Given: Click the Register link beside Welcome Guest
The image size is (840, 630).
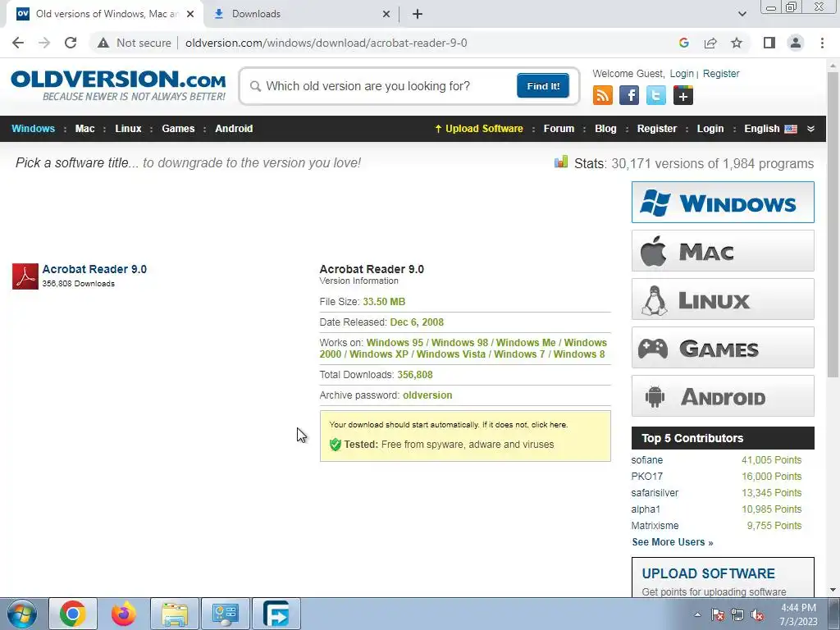Looking at the screenshot, I should [x=720, y=73].
